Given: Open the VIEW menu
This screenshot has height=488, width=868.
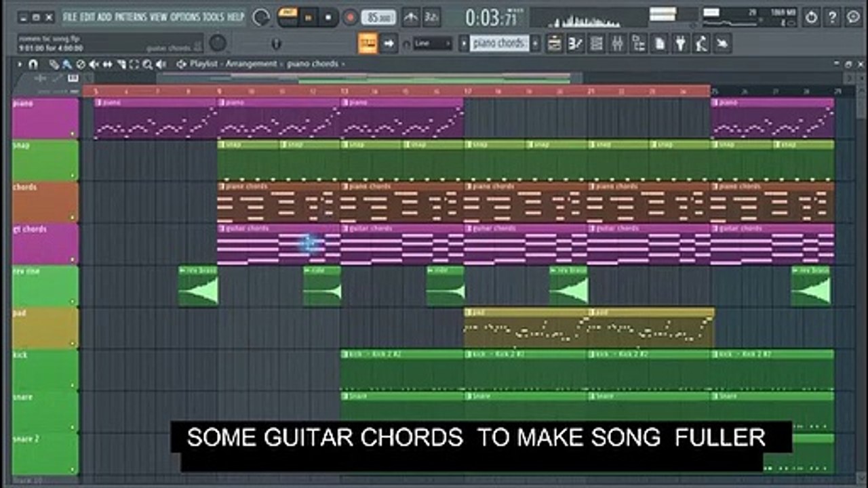Looking at the screenshot, I should [x=159, y=16].
